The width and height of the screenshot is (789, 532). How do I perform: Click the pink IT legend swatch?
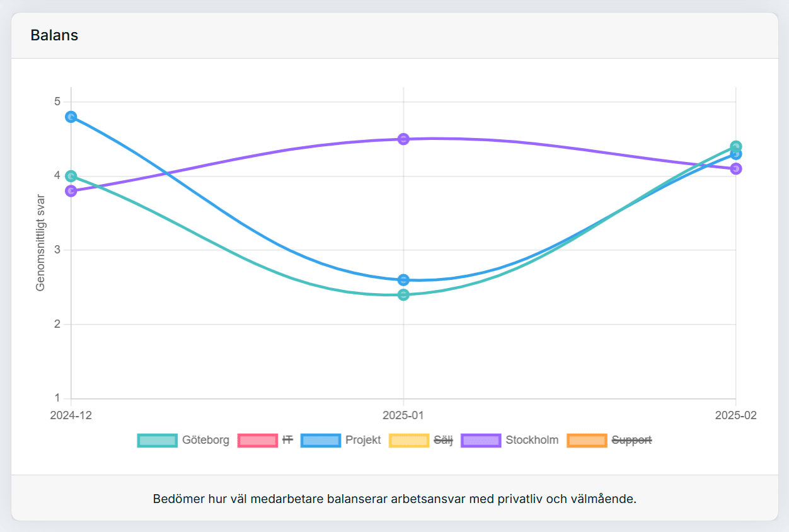257,441
